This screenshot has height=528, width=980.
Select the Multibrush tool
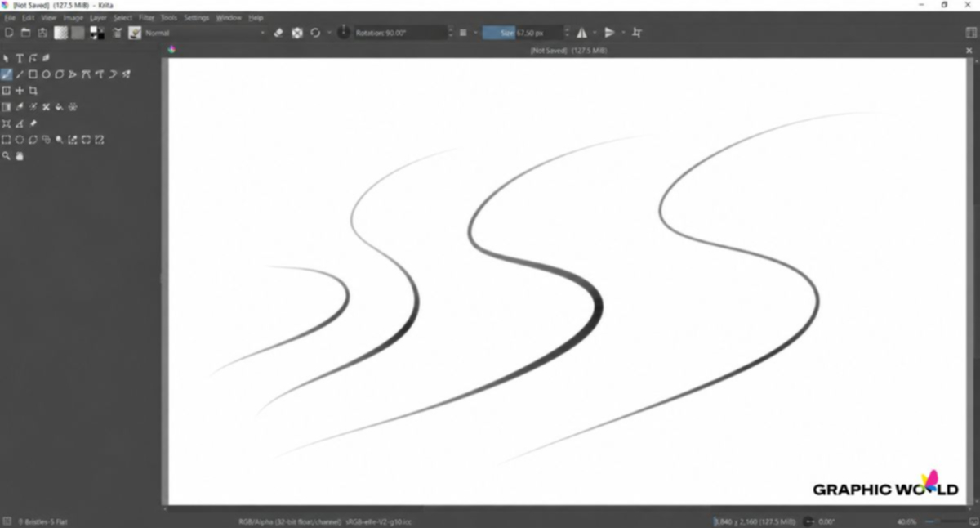click(126, 74)
